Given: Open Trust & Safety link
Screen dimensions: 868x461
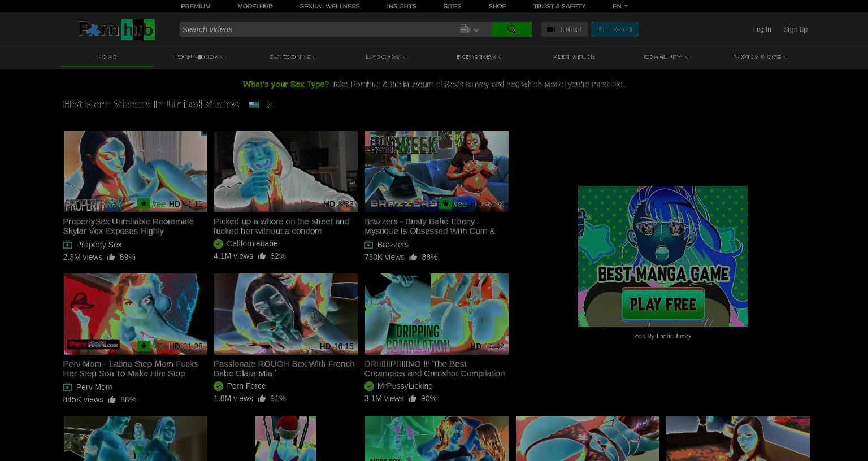Looking at the screenshot, I should point(559,6).
